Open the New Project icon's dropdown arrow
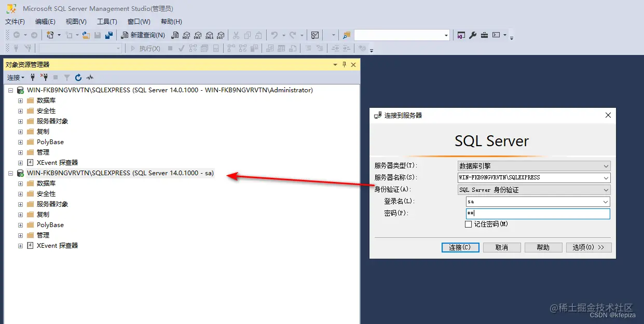The width and height of the screenshot is (644, 324). pyautogui.click(x=59, y=35)
